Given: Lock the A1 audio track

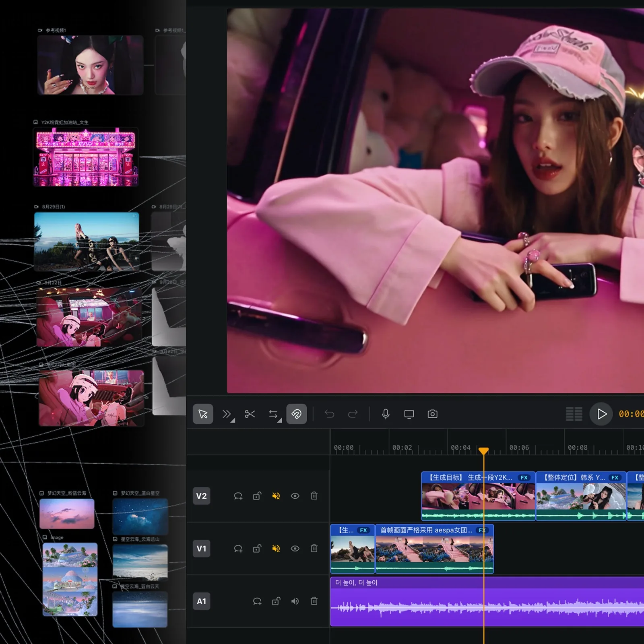Looking at the screenshot, I should click(276, 601).
